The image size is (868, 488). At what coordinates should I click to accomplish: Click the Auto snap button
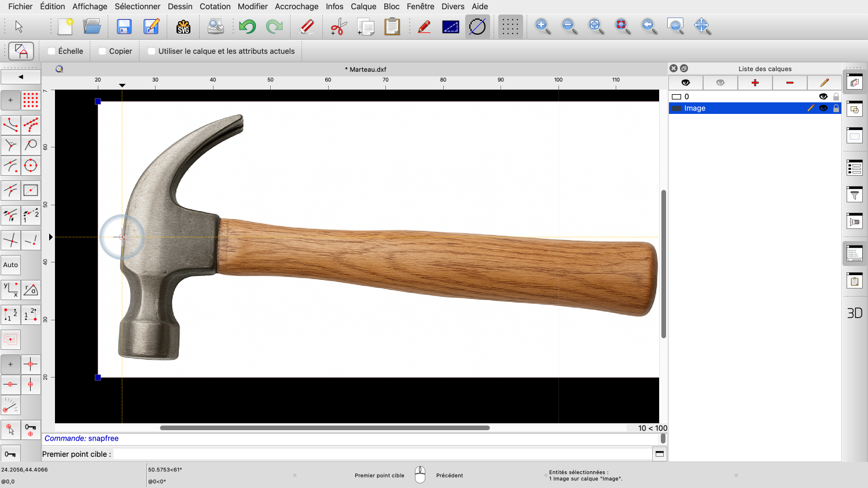[10, 265]
